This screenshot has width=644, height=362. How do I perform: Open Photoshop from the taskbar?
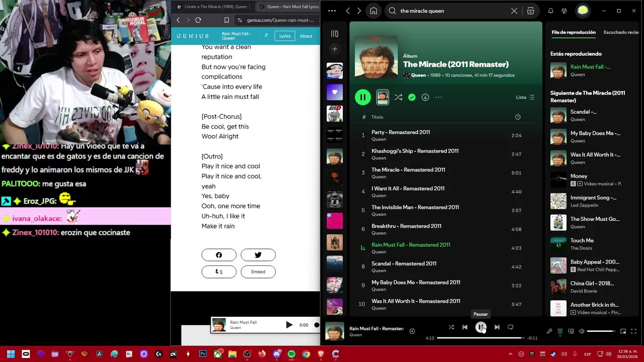pyautogui.click(x=203, y=354)
